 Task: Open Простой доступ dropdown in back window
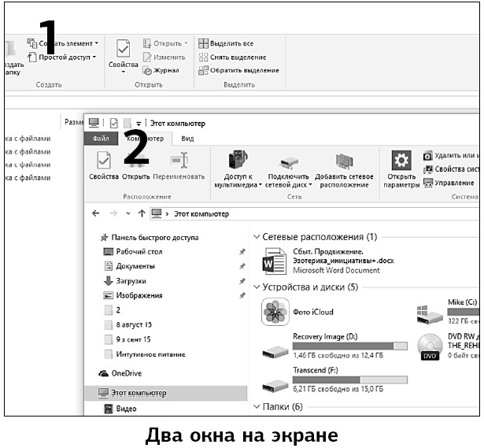click(62, 57)
